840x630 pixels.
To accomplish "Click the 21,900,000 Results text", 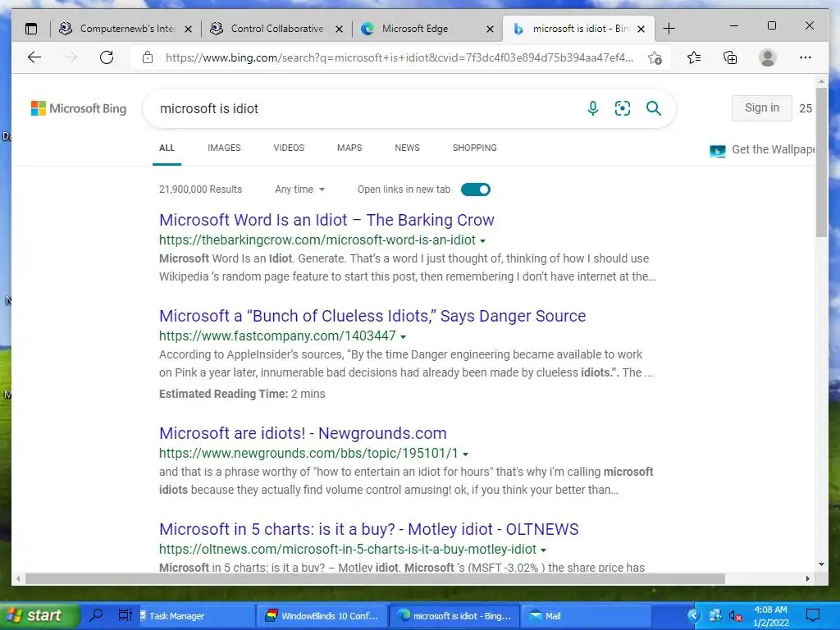I will 200,189.
